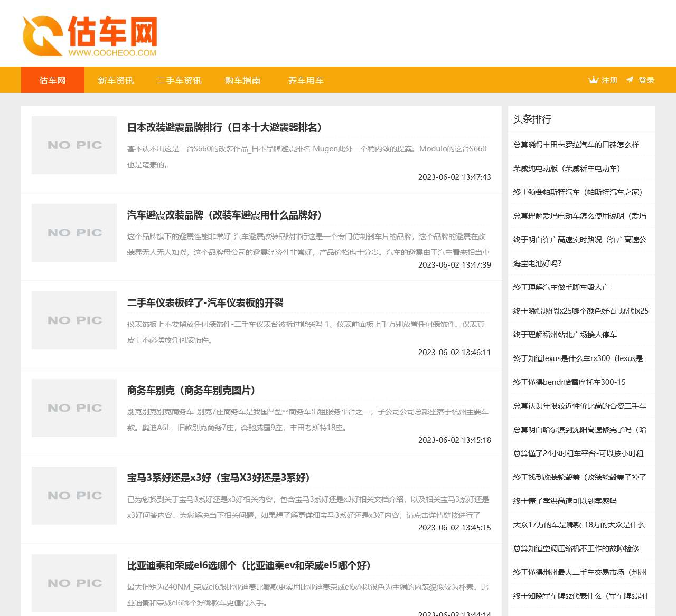This screenshot has width=676, height=616.
Task: Click NO PIC thumbnail of 日本改装避震 article
Action: [74, 145]
